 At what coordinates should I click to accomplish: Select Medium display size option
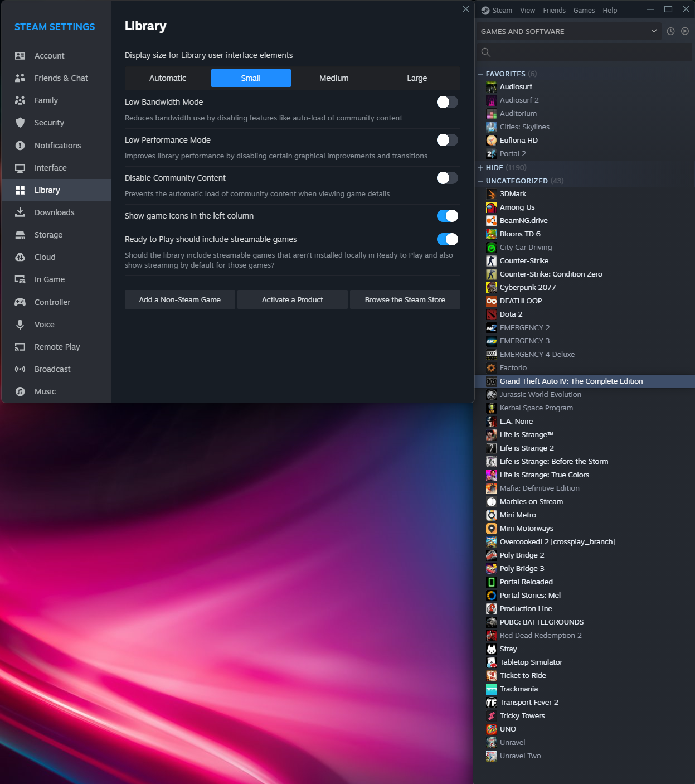(x=334, y=78)
